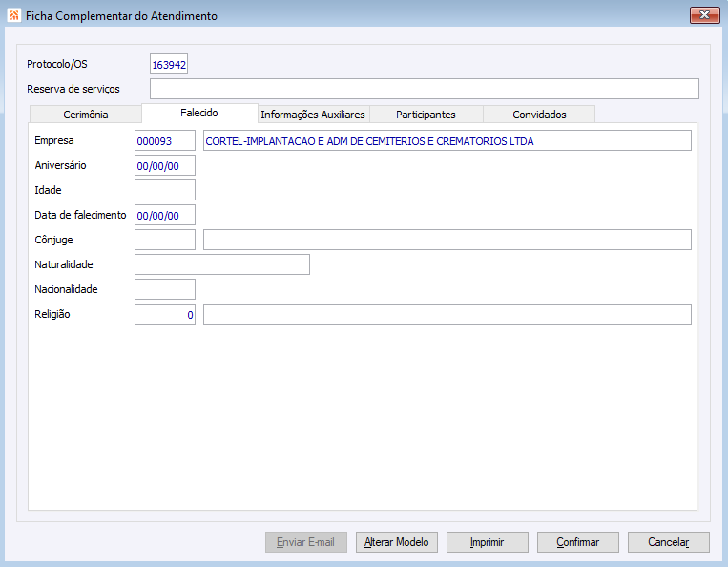The width and height of the screenshot is (728, 567).
Task: Focus the Empresa code field 000093
Action: pyautogui.click(x=165, y=140)
